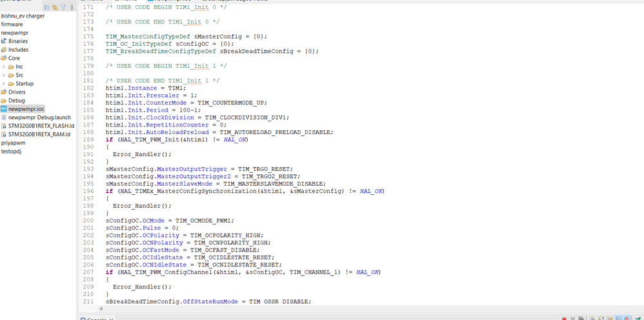Click TIM_TRGO_RESET on line 193
This screenshot has height=320, width=644.
pyautogui.click(x=265, y=169)
